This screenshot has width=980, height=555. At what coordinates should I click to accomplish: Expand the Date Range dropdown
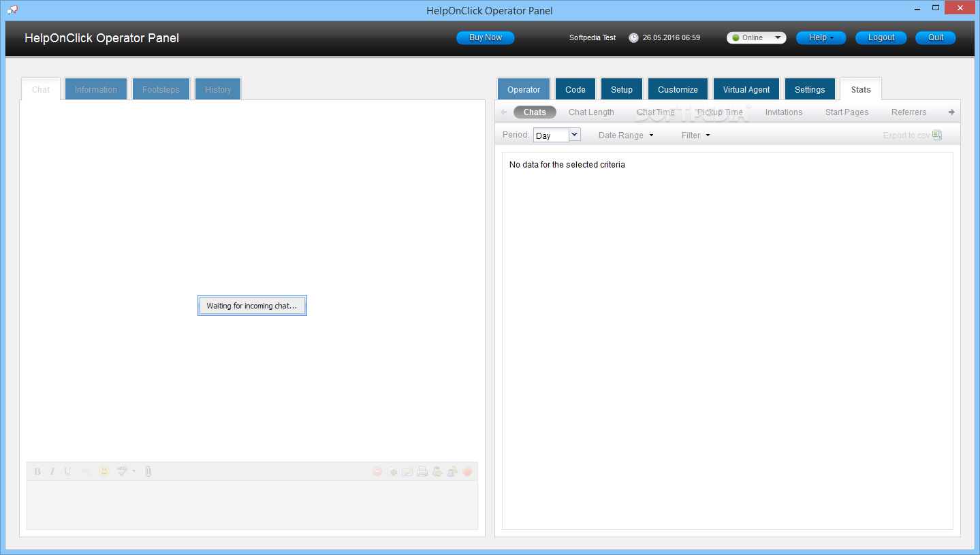coord(626,136)
